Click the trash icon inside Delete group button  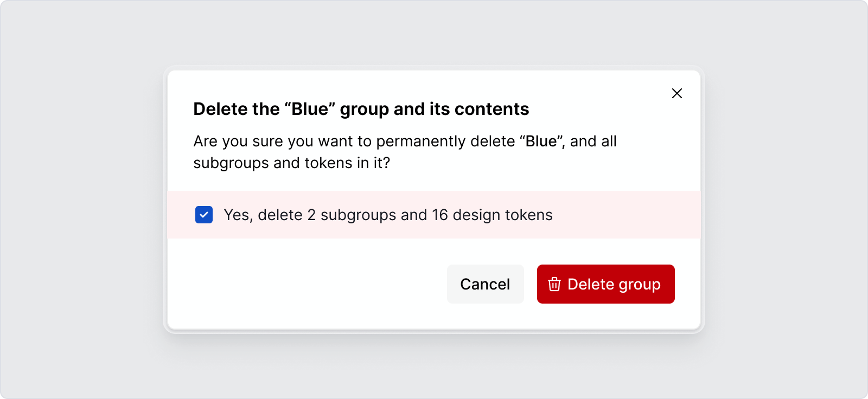[554, 284]
